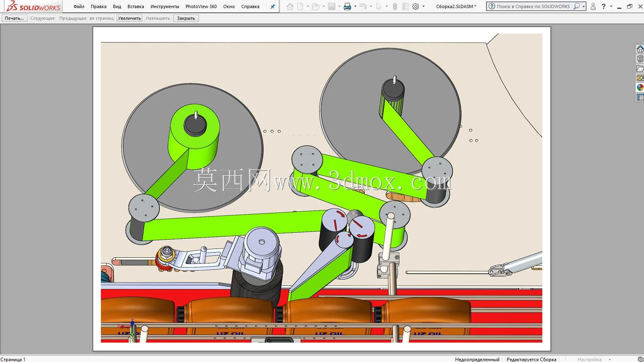Click the Rebuild traffic light icon
Screen dimensions: 644x362
[395, 6]
